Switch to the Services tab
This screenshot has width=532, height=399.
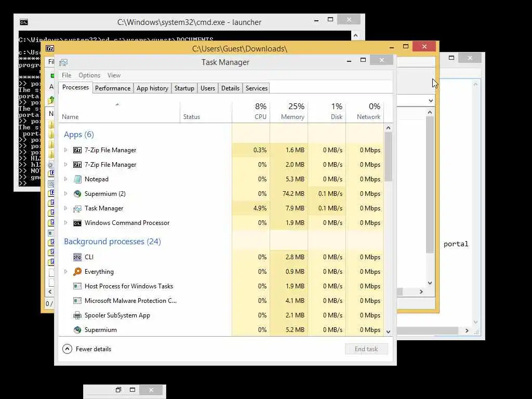[x=257, y=88]
